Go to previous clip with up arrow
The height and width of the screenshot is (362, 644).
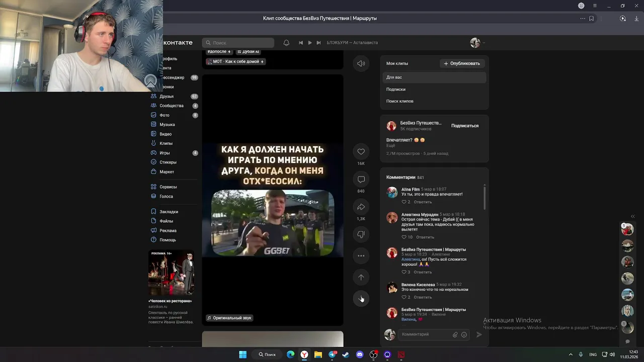361,277
